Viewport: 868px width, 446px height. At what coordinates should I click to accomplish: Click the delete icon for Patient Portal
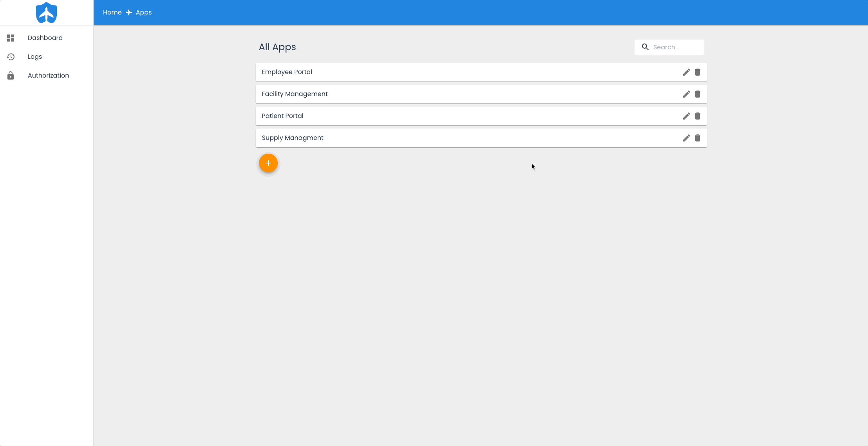[698, 116]
